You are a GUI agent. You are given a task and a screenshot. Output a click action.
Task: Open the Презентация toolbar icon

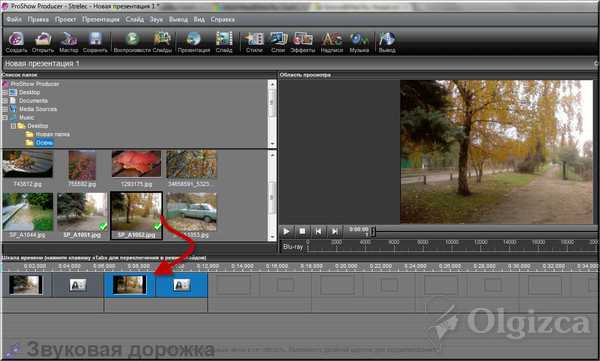click(194, 42)
